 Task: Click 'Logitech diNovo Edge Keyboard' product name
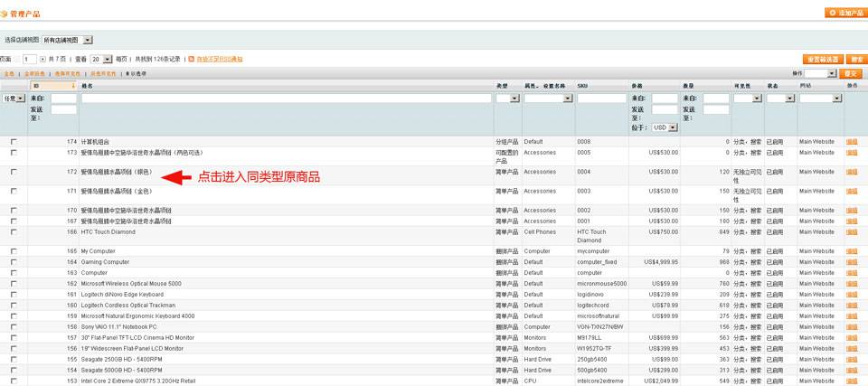[x=122, y=295]
